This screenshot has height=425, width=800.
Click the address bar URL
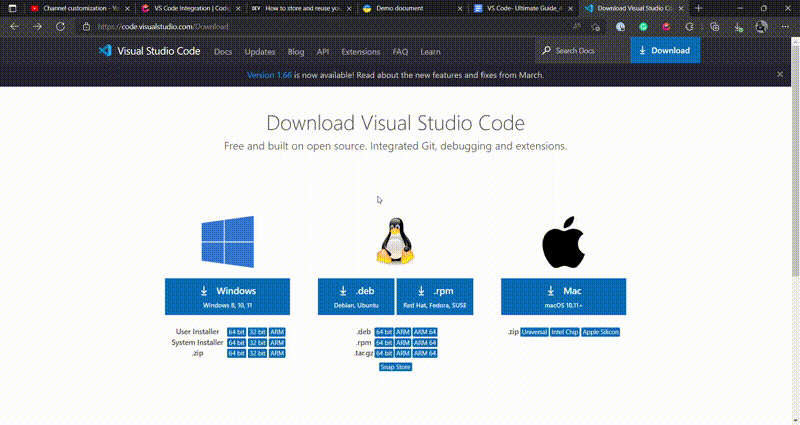[163, 27]
